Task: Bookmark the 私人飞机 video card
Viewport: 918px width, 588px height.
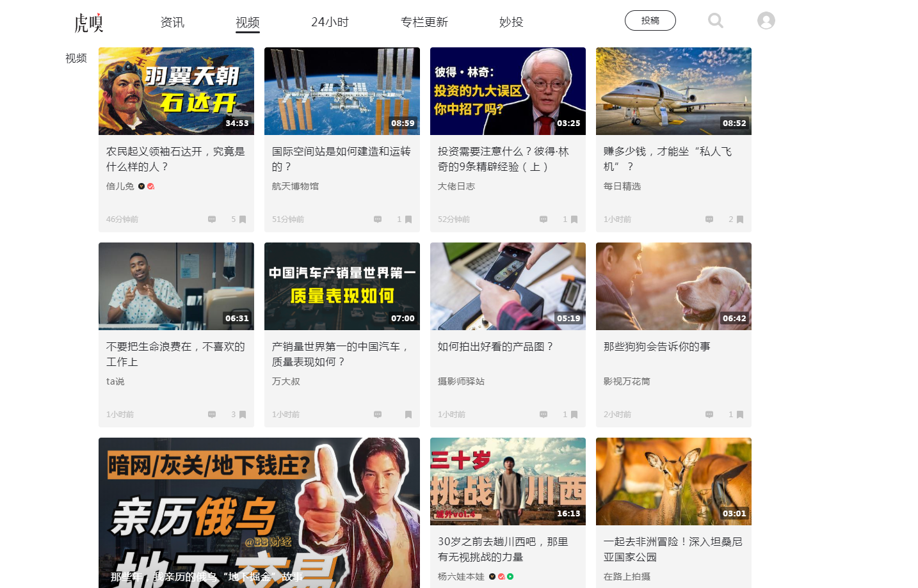Action: point(740,219)
